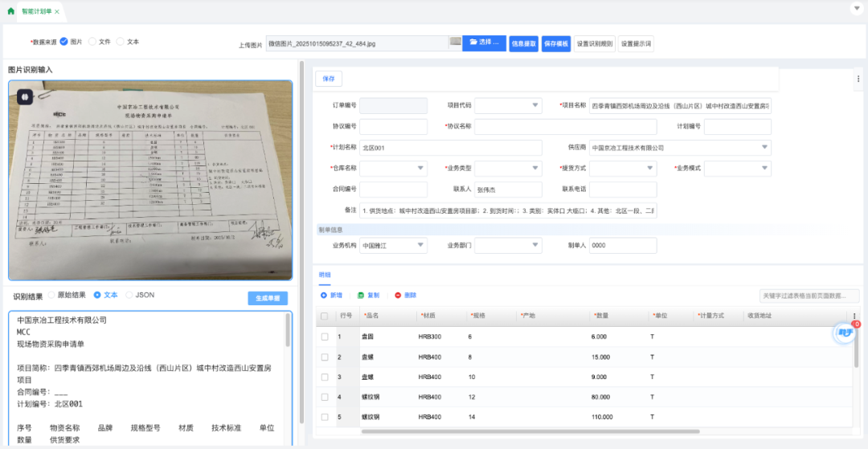The width and height of the screenshot is (868, 449).
Task: Open the floating assistant chat icon
Action: [x=844, y=332]
